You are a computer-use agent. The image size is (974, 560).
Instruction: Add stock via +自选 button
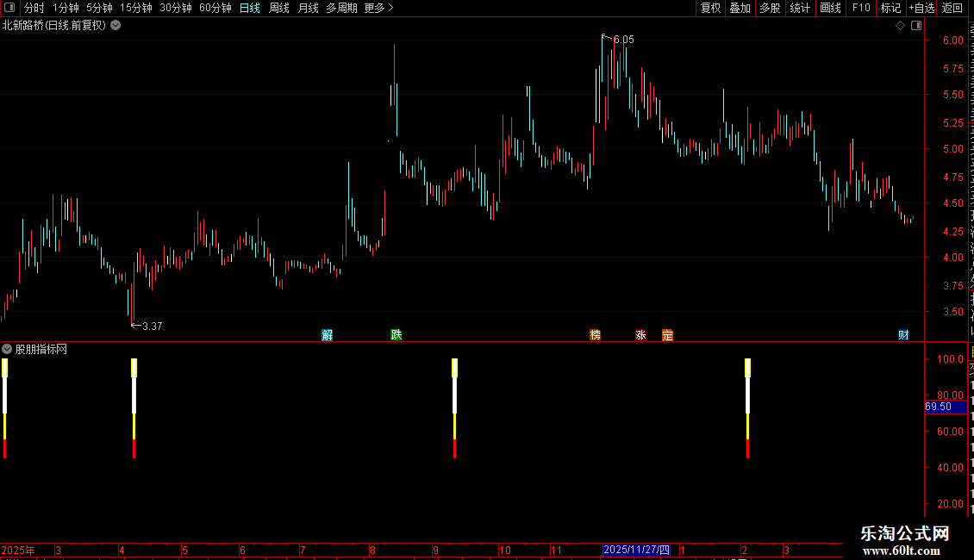(921, 8)
